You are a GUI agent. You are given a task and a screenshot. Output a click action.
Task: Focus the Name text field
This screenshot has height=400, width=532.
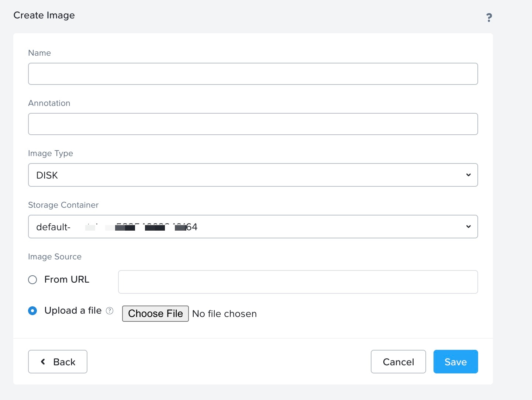pos(253,74)
